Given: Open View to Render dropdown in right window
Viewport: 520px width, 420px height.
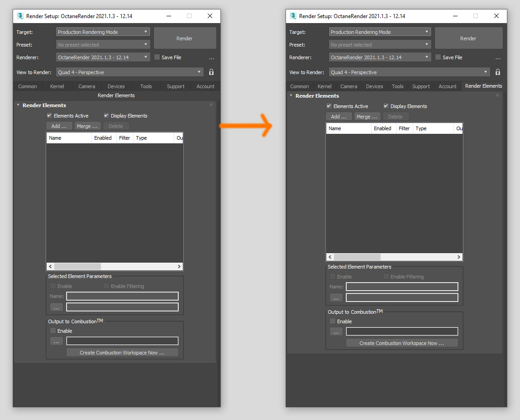Looking at the screenshot, I should click(x=409, y=72).
